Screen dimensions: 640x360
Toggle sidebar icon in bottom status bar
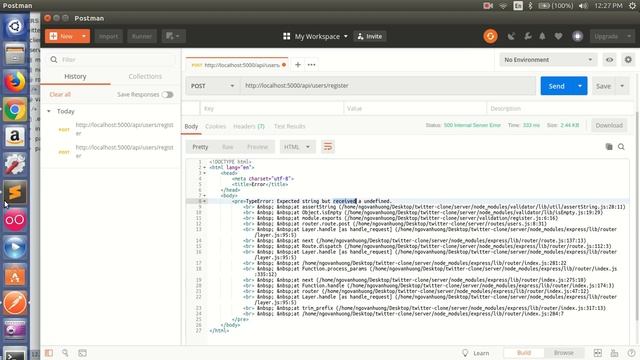49,353
